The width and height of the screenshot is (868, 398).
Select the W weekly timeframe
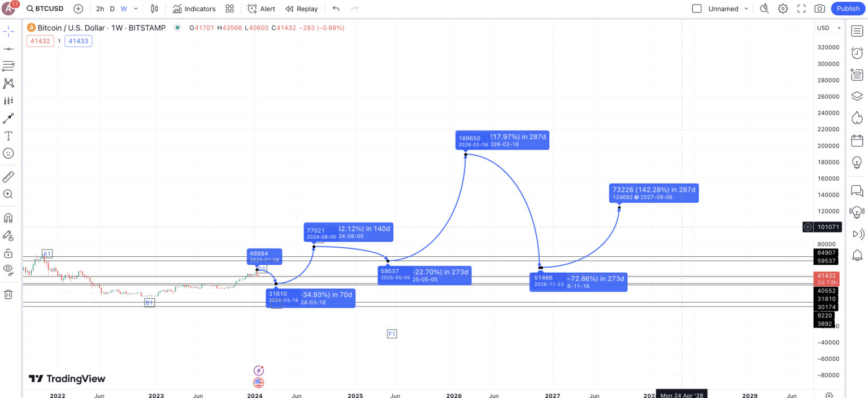[x=124, y=8]
